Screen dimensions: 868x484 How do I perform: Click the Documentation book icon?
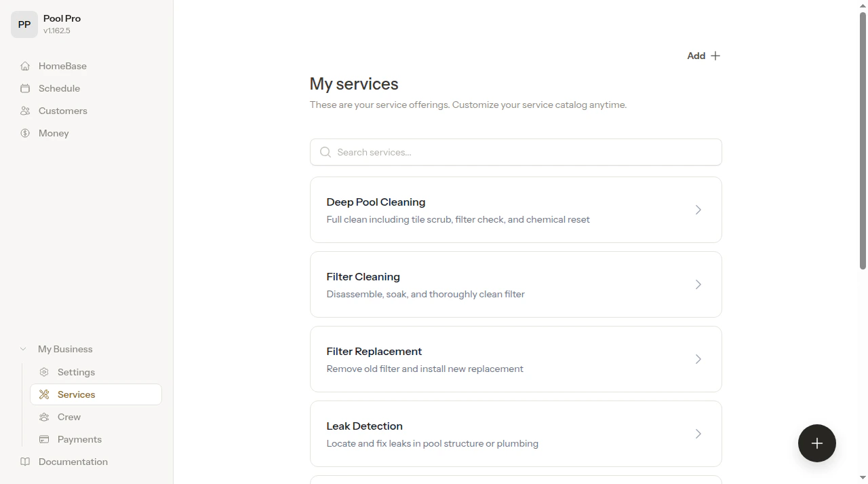click(25, 462)
